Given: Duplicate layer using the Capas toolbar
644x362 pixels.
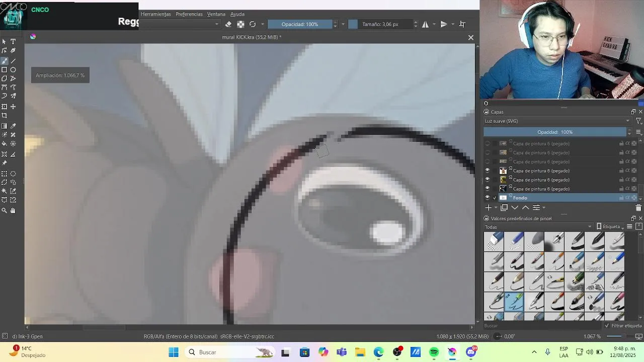Looking at the screenshot, I should click(x=504, y=208).
